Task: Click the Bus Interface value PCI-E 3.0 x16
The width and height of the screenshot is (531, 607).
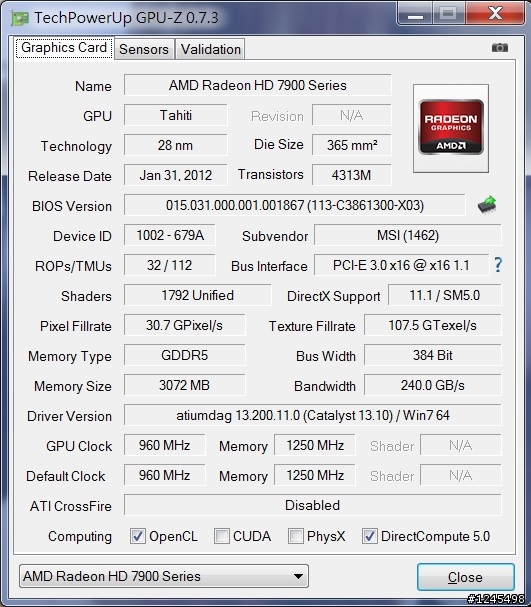Action: (401, 265)
